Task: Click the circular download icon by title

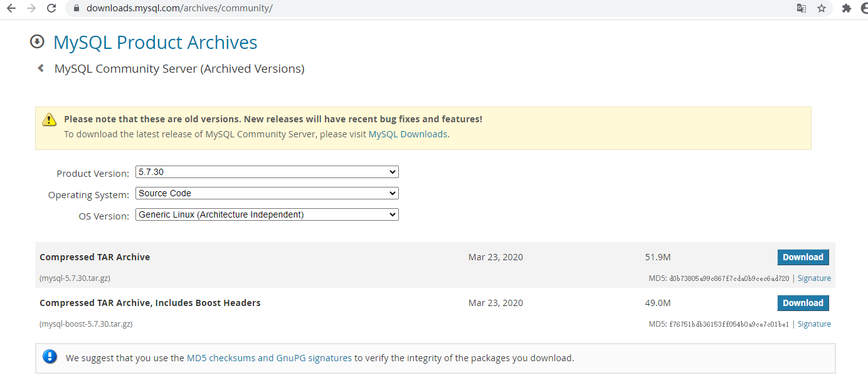Action: pos(37,42)
